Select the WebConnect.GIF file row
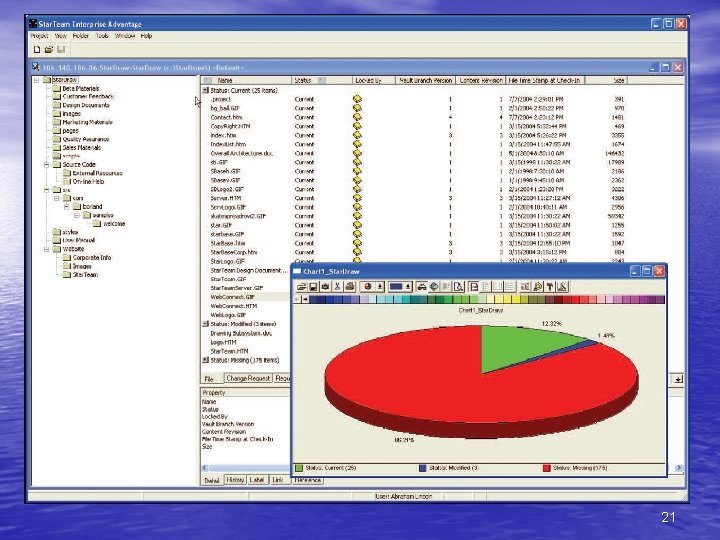720x540 pixels. point(248,297)
